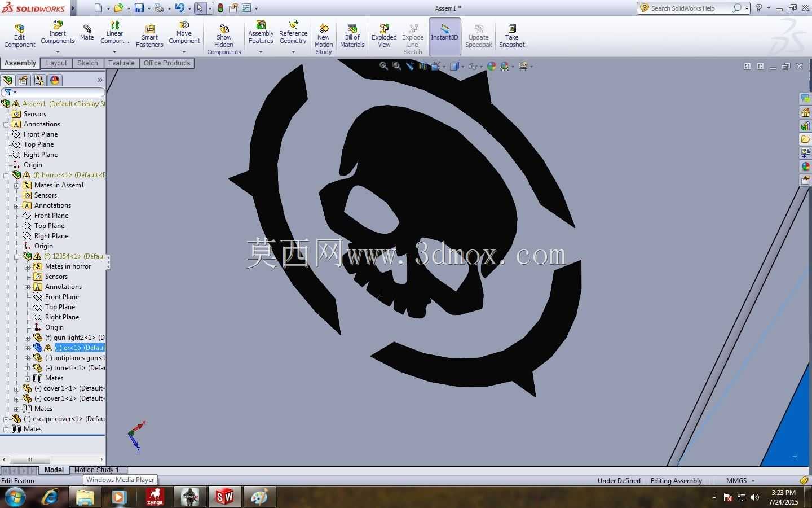The width and height of the screenshot is (812, 508).
Task: Select the cover1<2> component
Action: (69, 398)
